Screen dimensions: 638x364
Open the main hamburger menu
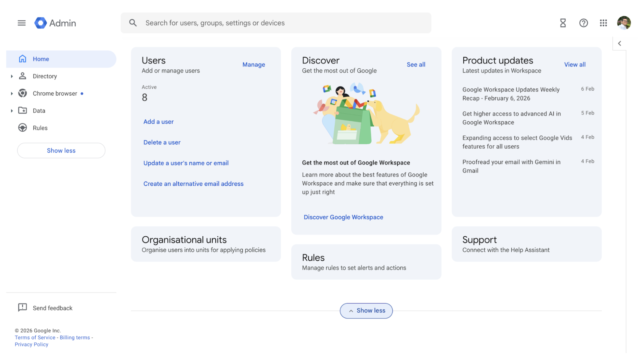tap(22, 23)
